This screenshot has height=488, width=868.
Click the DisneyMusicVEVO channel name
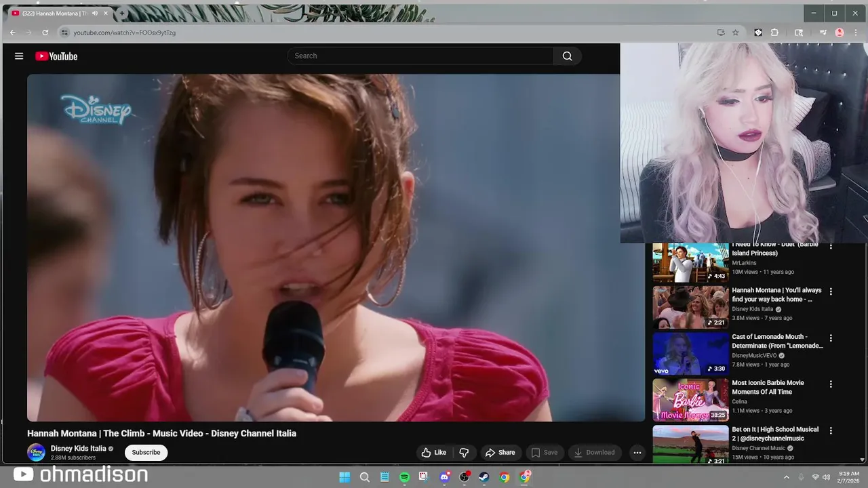(754, 355)
